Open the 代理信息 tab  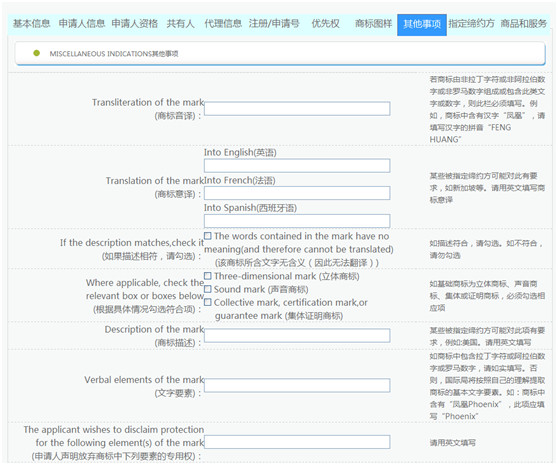(x=223, y=23)
